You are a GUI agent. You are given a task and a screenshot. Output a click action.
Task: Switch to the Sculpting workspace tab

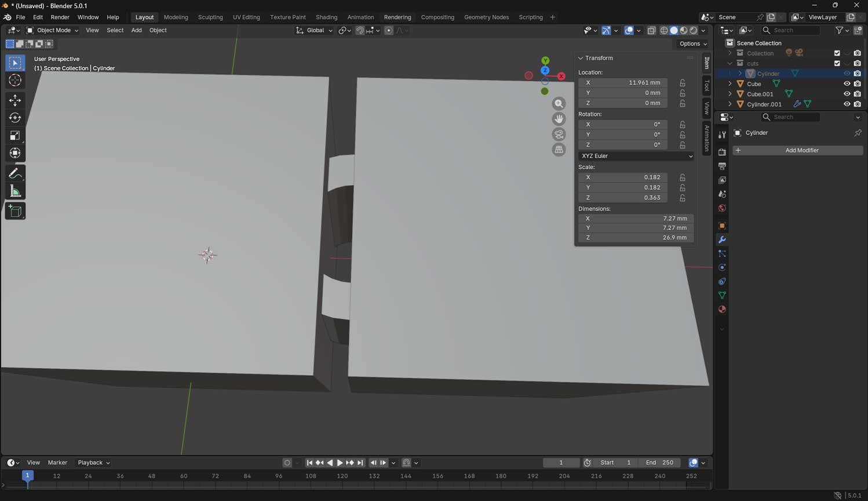tap(210, 17)
